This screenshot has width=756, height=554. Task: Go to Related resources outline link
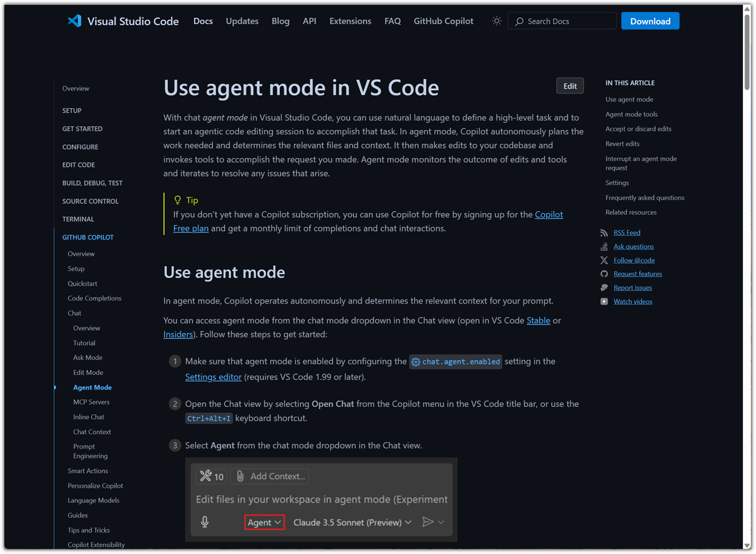pyautogui.click(x=631, y=212)
